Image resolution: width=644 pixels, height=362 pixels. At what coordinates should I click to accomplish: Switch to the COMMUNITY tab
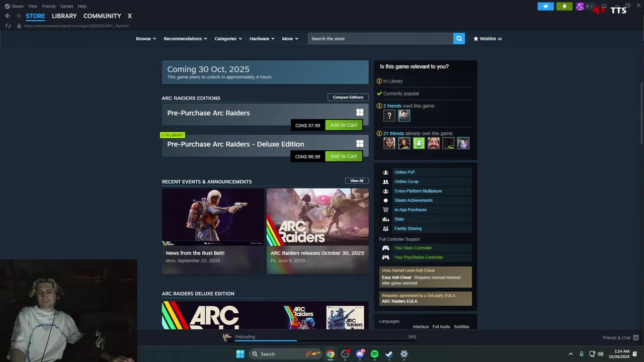102,16
